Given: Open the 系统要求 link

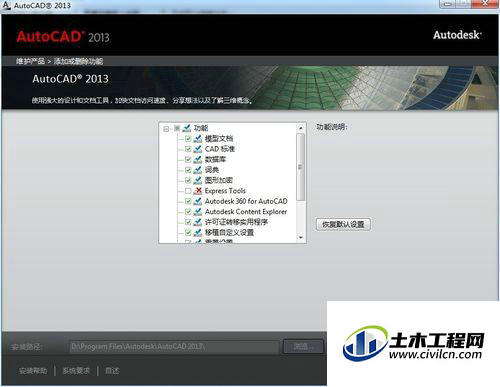Looking at the screenshot, I should point(76,371).
